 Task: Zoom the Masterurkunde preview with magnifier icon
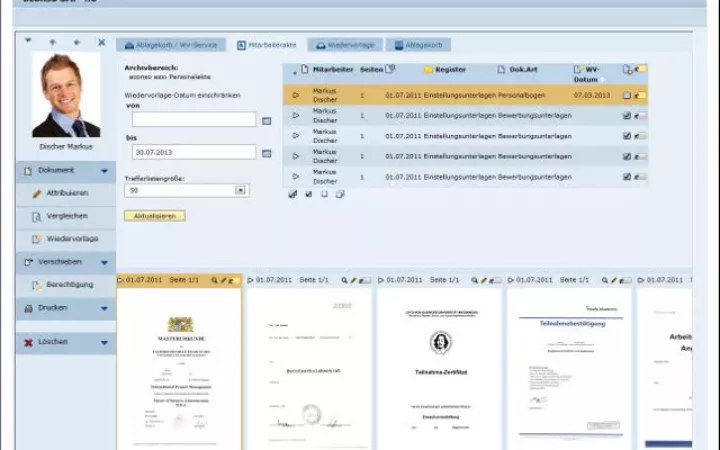[x=214, y=280]
